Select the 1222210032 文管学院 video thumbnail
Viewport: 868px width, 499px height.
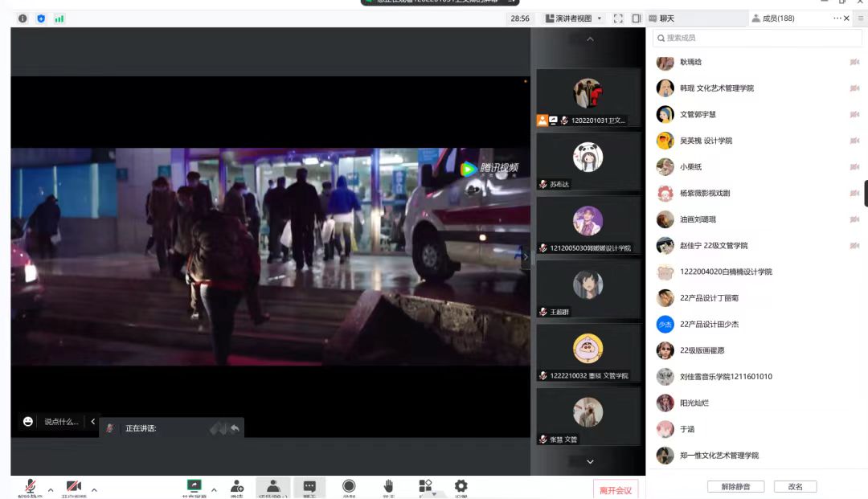coord(588,353)
